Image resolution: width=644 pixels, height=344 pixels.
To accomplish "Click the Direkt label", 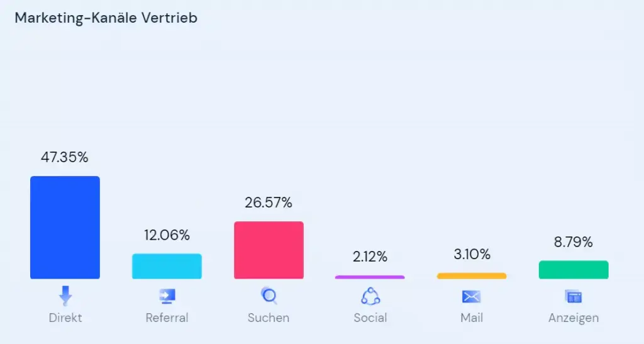I will click(65, 318).
